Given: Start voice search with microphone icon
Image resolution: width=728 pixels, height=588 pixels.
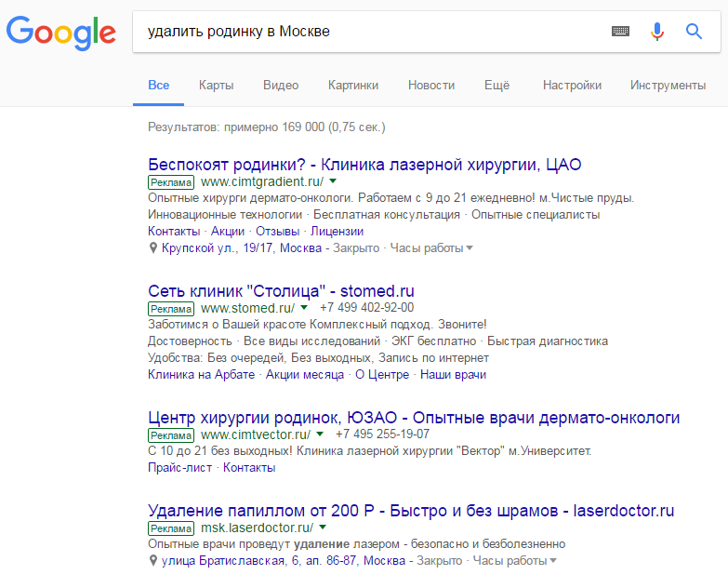Looking at the screenshot, I should tap(657, 32).
